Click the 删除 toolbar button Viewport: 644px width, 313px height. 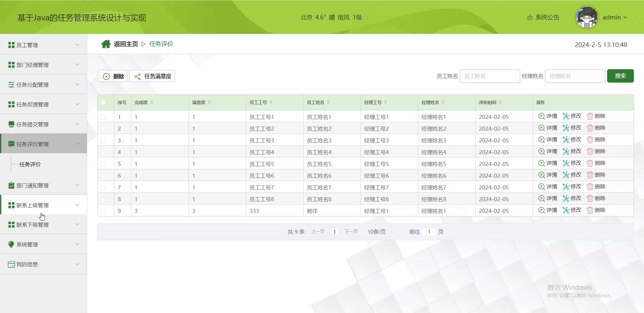(113, 76)
